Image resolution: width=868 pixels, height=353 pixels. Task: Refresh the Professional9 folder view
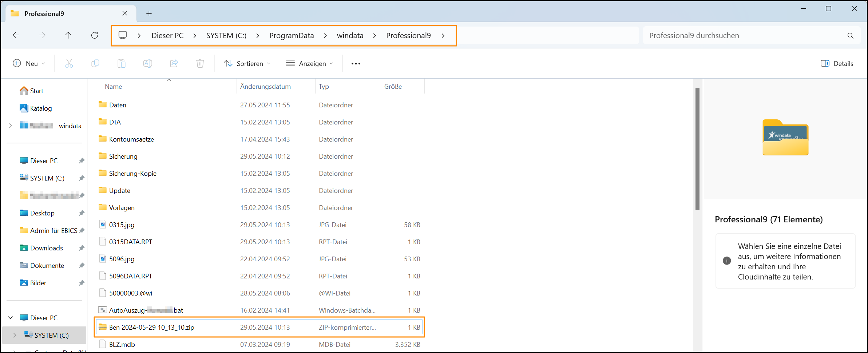point(95,35)
